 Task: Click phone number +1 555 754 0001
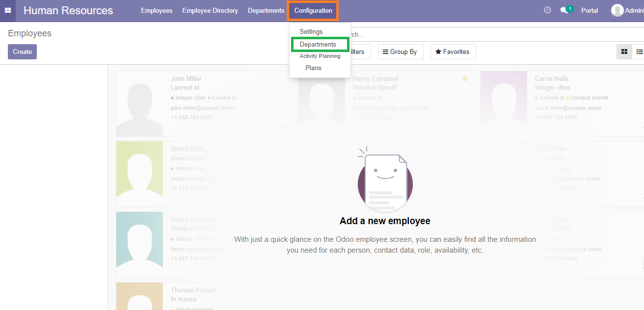(191, 117)
